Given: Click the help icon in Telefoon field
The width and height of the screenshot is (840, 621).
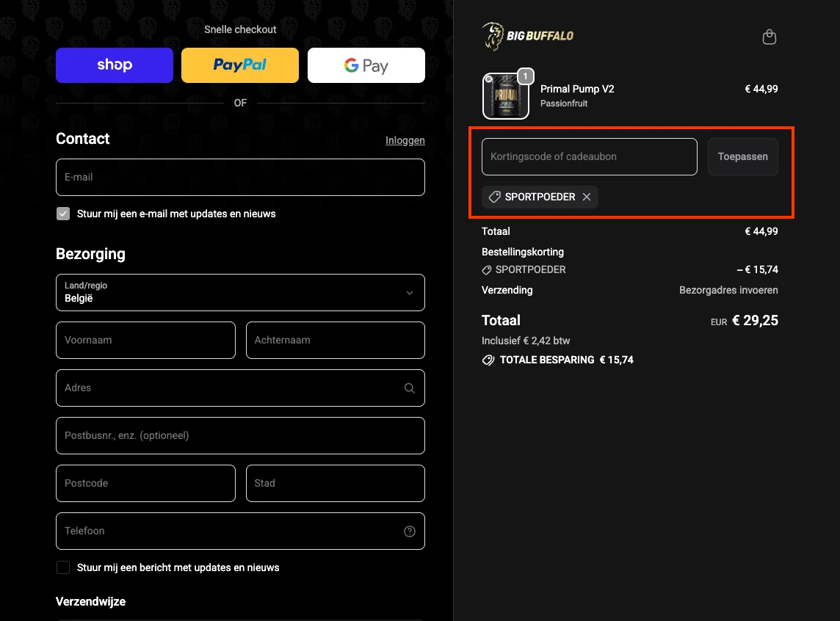Looking at the screenshot, I should point(410,531).
